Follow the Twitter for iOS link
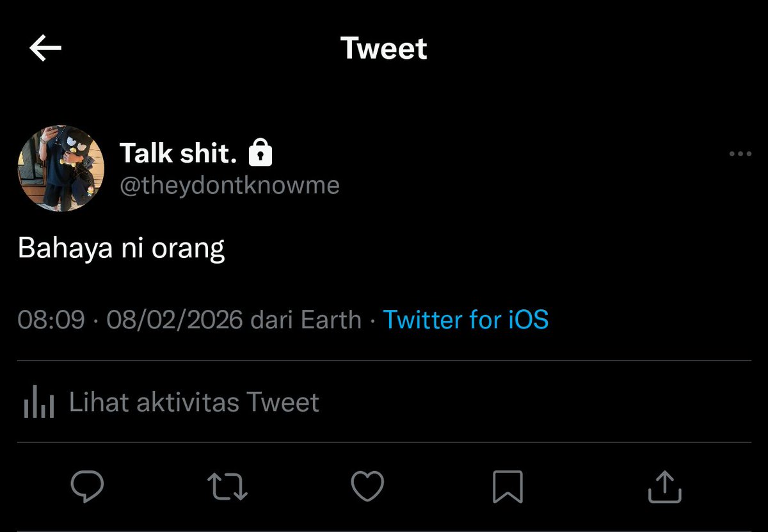 466,319
